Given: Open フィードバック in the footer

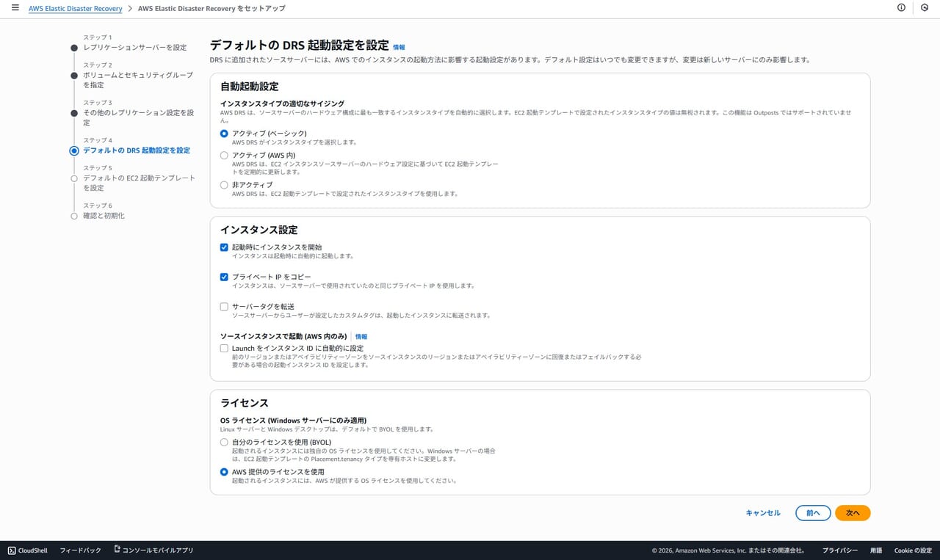Looking at the screenshot, I should point(80,550).
